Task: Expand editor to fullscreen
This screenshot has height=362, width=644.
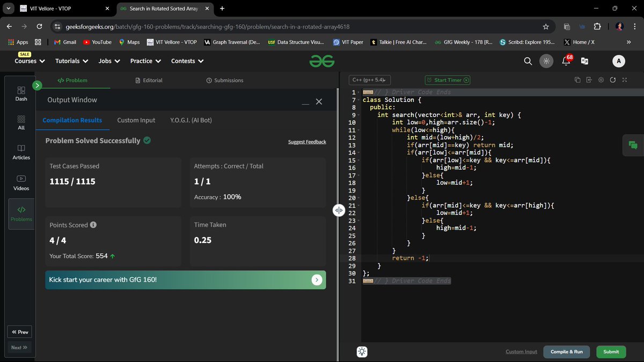Action: 625,80
